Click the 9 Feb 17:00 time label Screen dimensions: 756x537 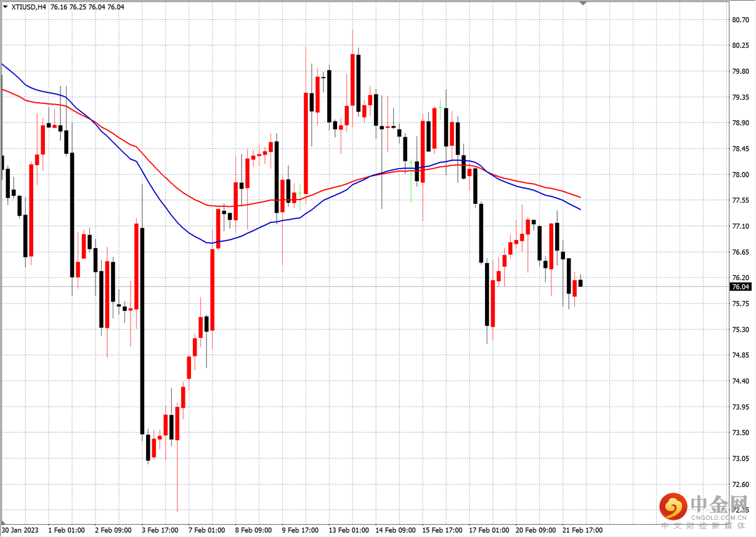click(301, 530)
